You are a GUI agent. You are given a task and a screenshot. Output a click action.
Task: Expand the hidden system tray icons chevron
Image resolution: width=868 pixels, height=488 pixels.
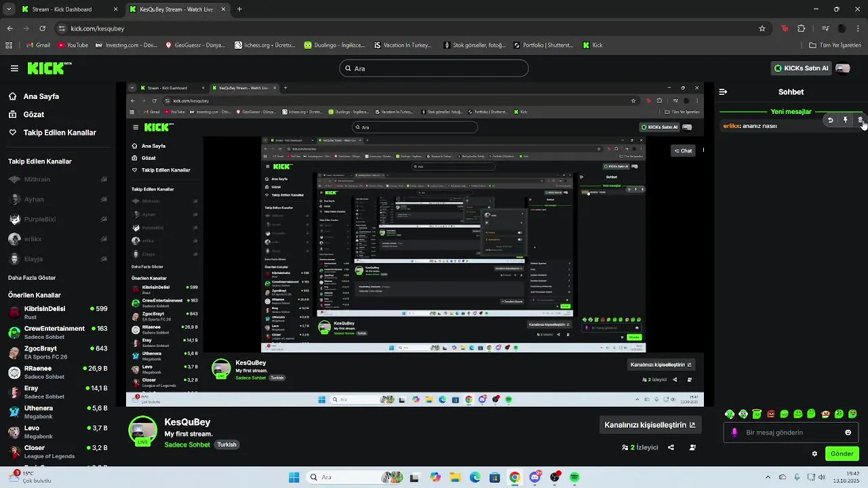(x=768, y=477)
